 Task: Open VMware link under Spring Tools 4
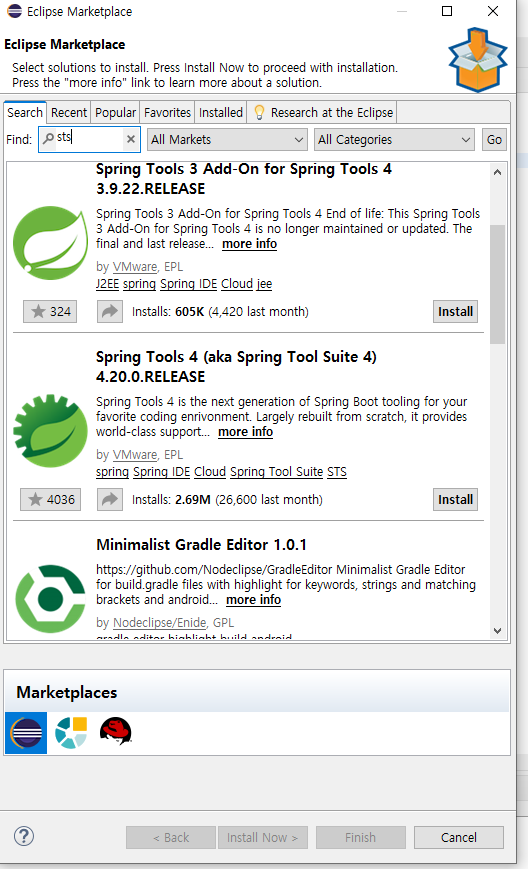point(135,454)
